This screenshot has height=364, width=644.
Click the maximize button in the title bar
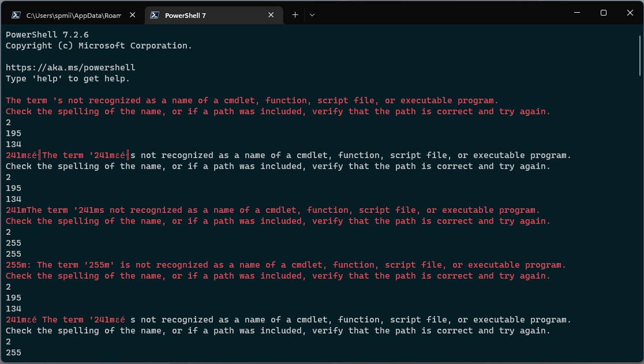point(604,13)
